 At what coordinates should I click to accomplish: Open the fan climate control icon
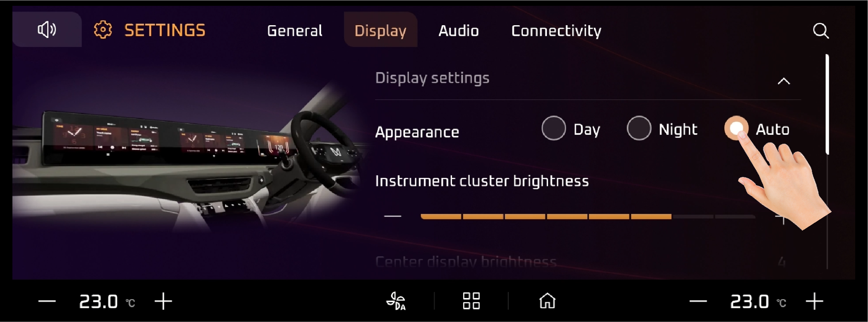point(396,301)
